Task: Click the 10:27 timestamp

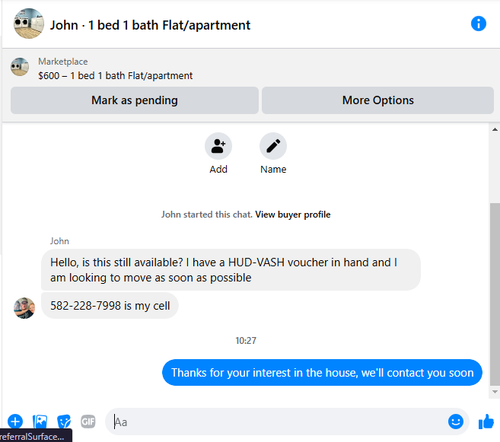Action: pos(246,341)
